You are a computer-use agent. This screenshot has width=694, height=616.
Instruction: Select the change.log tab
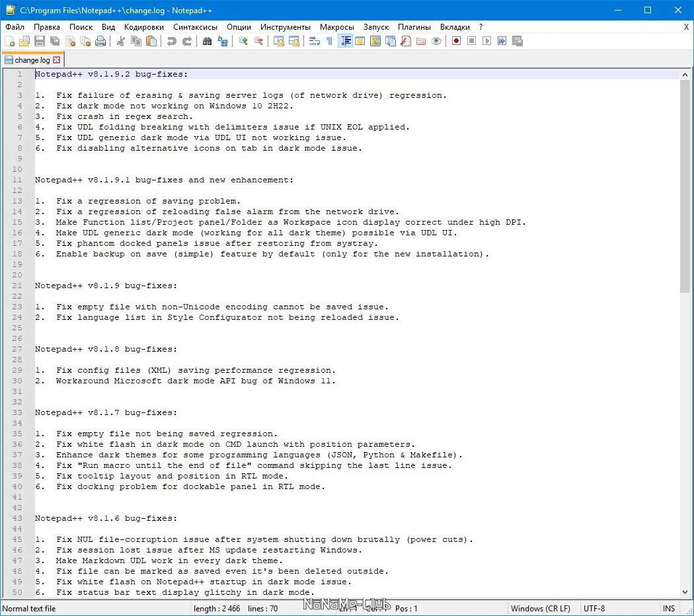[x=32, y=59]
